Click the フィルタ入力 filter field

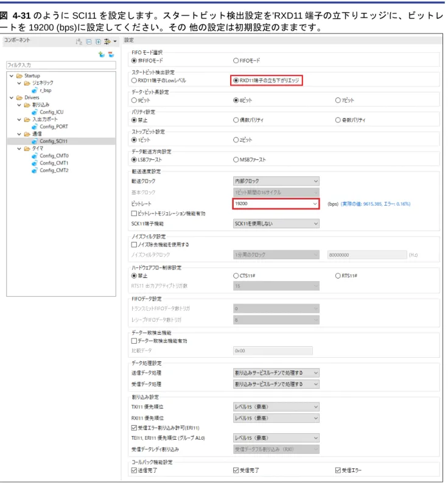61,65
